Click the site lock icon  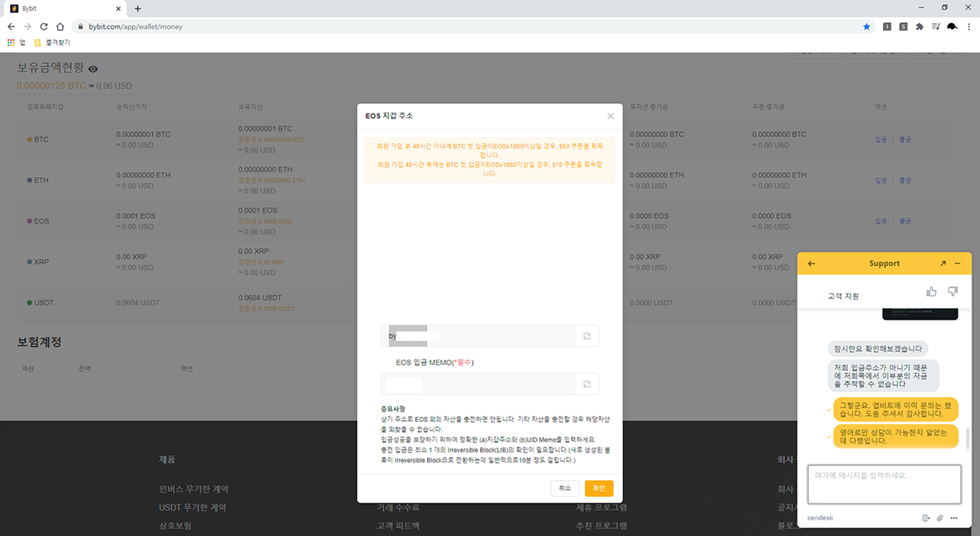tap(80, 26)
